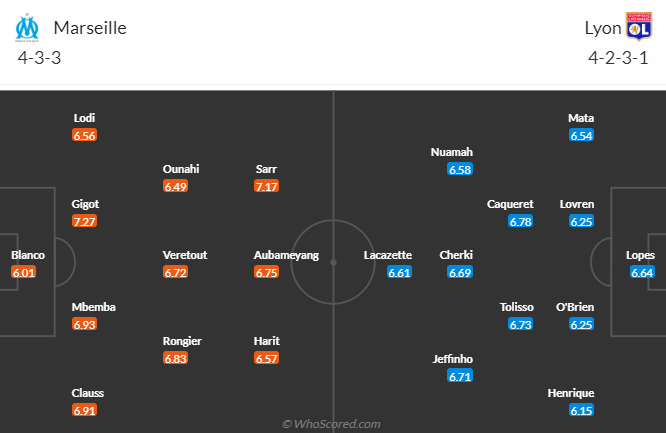The width and height of the screenshot is (666, 433).
Task: Click Clauss's 6.91 rating badge
Action: coord(84,410)
